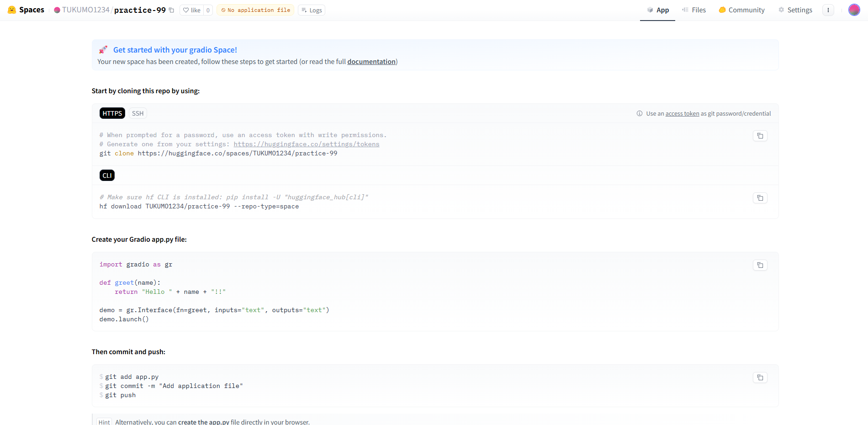Switch clone method to SSH
The image size is (868, 425).
point(138,113)
